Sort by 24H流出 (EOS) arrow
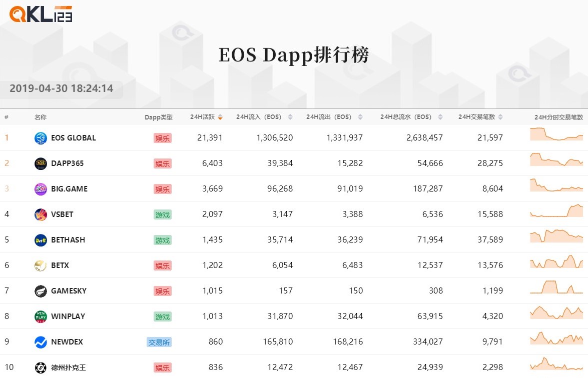 coord(360,117)
